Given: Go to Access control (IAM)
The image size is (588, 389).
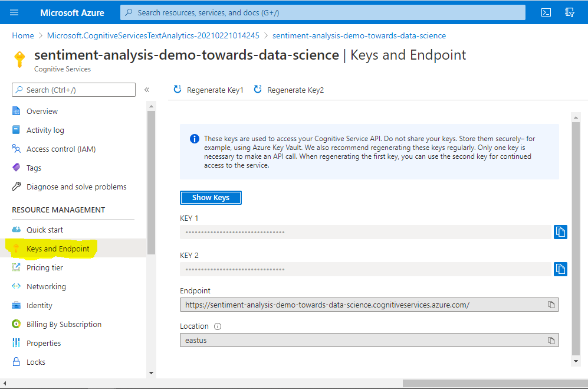Looking at the screenshot, I should click(61, 149).
